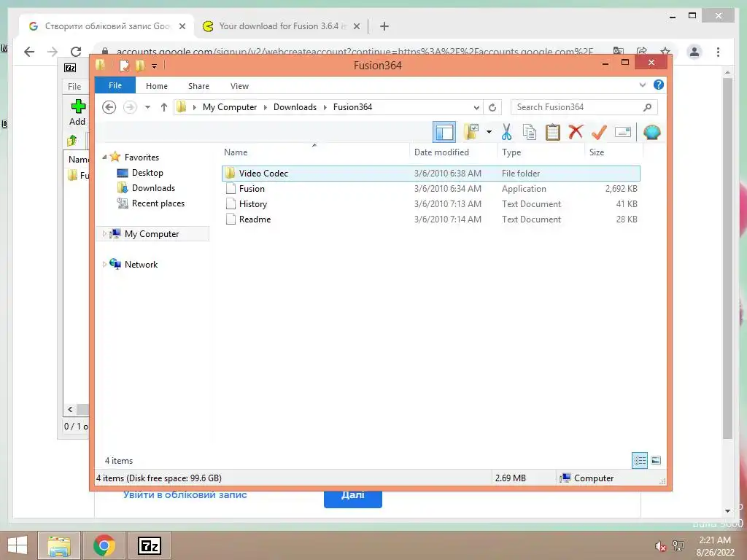Click the explorer Refresh button
Screen dimensions: 747x560
pyautogui.click(x=492, y=107)
